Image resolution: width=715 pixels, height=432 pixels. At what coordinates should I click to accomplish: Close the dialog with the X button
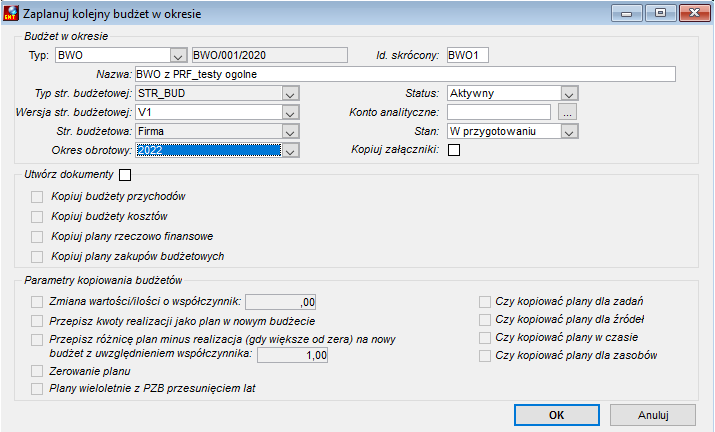click(694, 13)
